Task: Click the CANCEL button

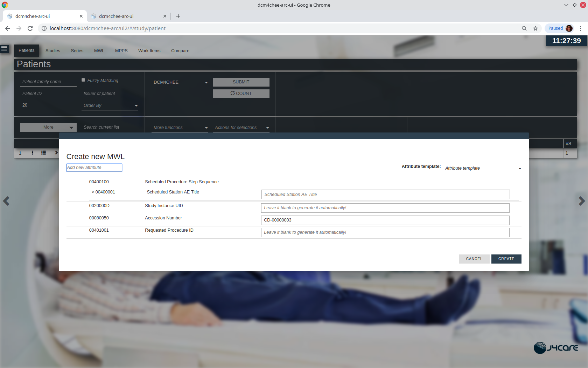Action: coord(474,259)
